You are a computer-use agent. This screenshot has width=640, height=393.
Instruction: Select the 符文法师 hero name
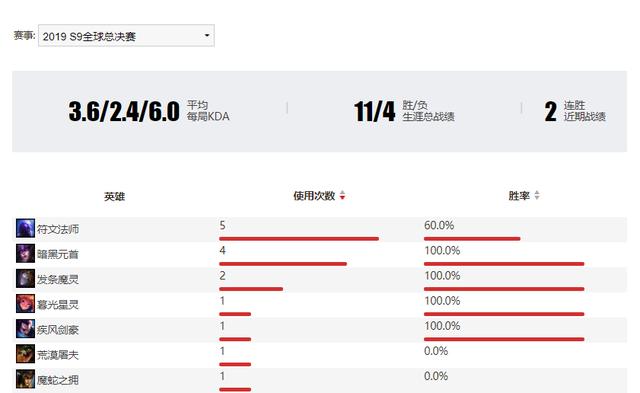(x=58, y=229)
